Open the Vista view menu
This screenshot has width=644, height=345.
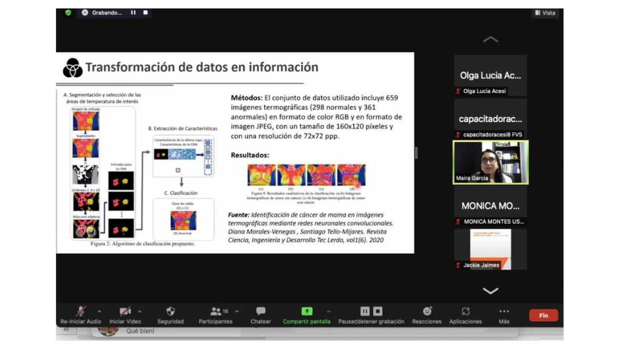pos(545,13)
